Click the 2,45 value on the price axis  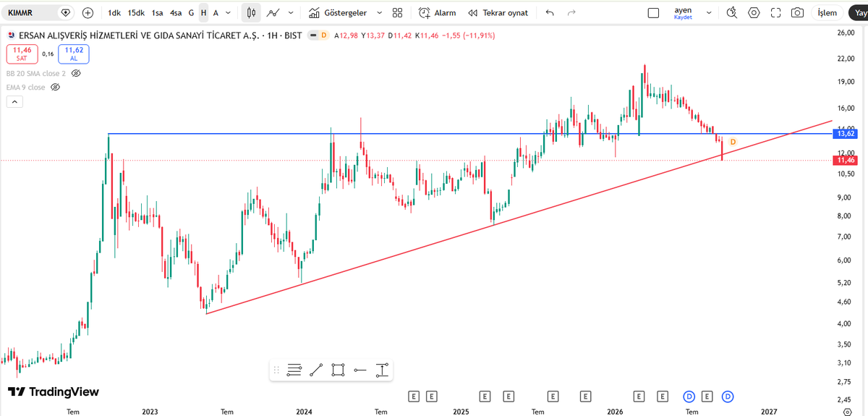pos(846,399)
